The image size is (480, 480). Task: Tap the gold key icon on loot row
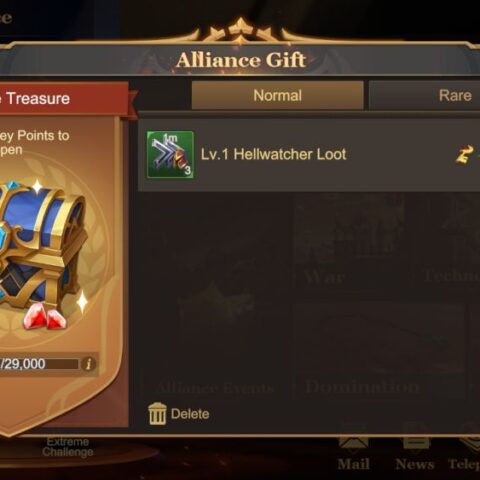pos(464,154)
